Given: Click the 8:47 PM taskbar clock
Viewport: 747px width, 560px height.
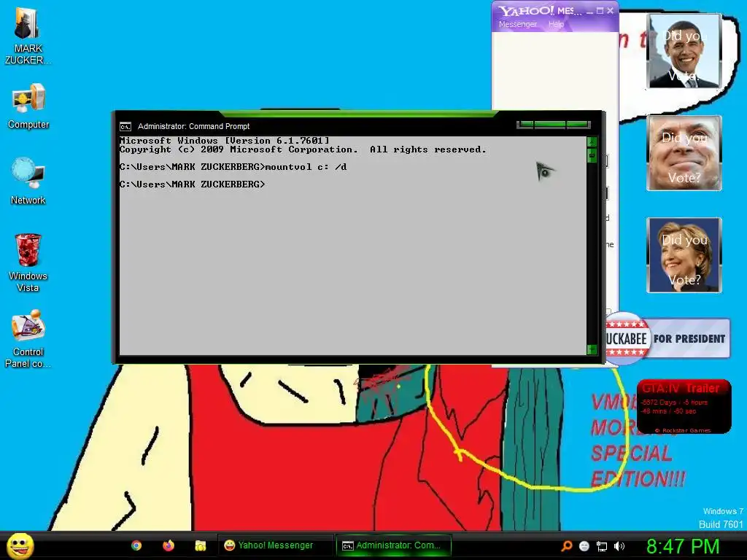Looking at the screenshot, I should coord(683,546).
